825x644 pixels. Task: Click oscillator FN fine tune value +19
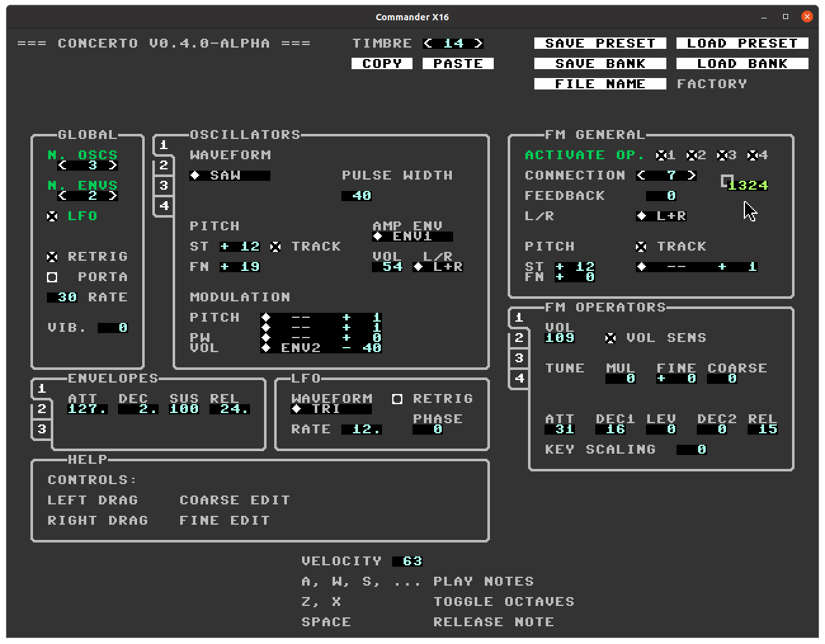click(240, 266)
